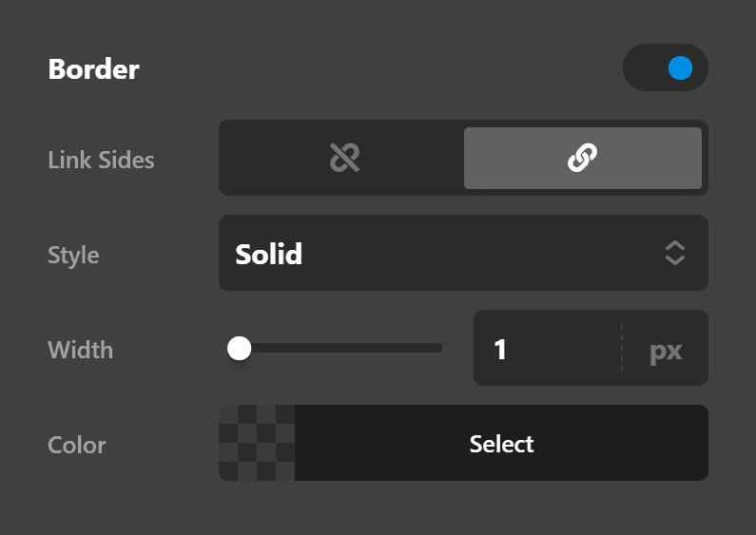
Task: Click the word Solid in Style field
Action: pos(269,254)
